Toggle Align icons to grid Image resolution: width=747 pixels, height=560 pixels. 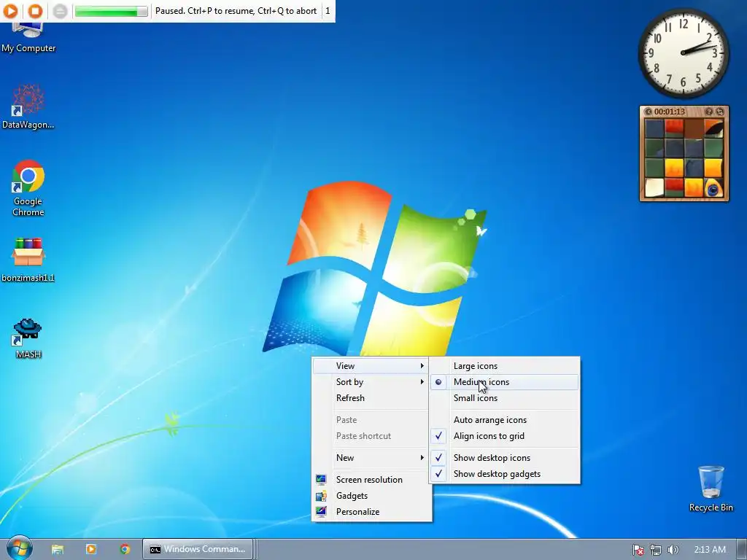(505, 436)
